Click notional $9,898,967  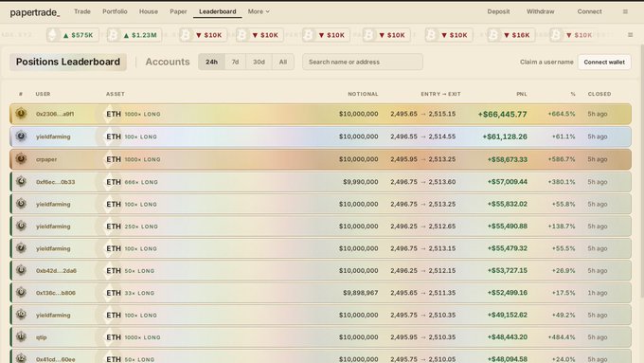[x=361, y=293]
